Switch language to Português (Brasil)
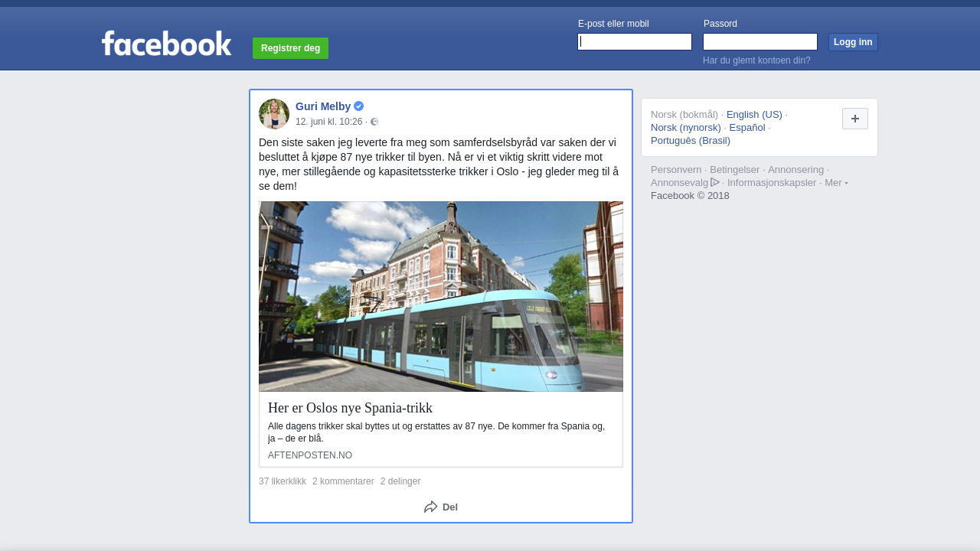The width and height of the screenshot is (980, 551). coord(691,141)
